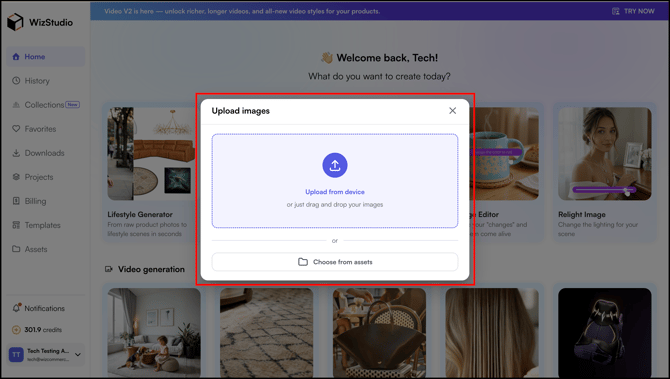Screen dimensions: 670x379
Task: Click the TRY NOW banner button
Action: coord(634,11)
